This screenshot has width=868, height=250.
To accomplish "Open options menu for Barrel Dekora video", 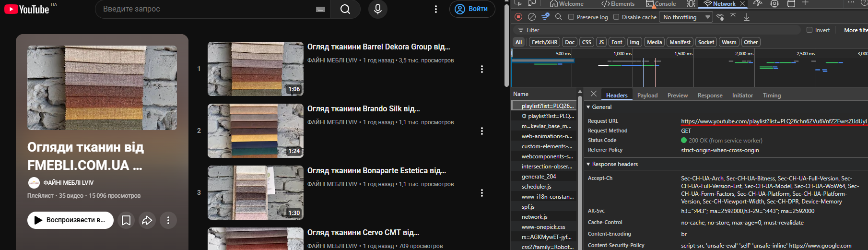I will point(481,69).
